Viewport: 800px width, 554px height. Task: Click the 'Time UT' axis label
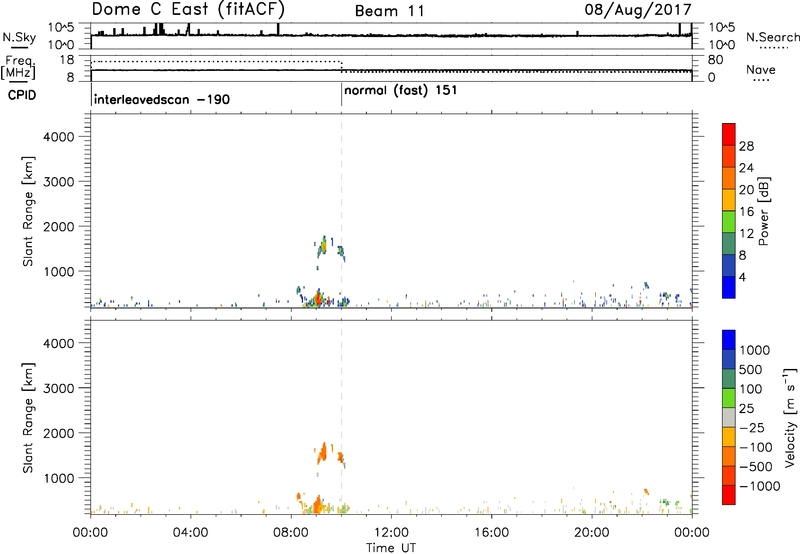pos(391,548)
